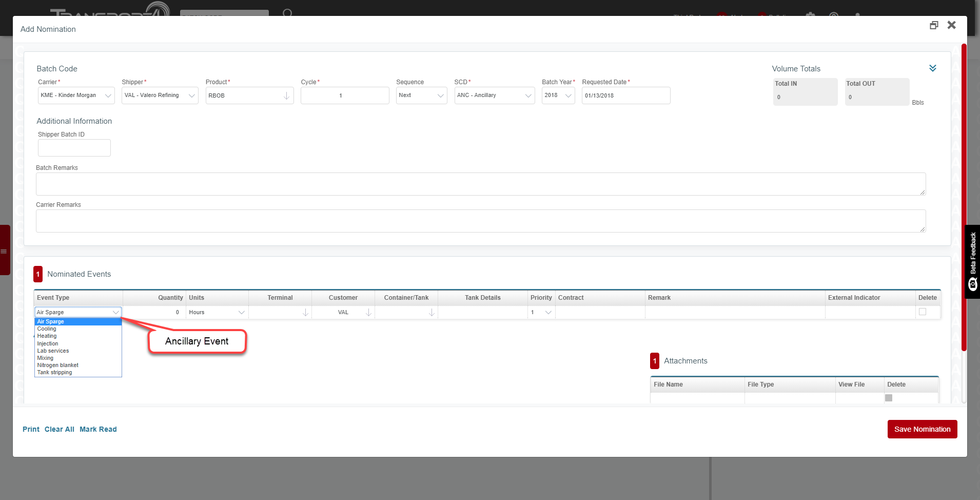The width and height of the screenshot is (980, 500).
Task: Check the Delete box in Nominated Events row
Action: (x=923, y=312)
